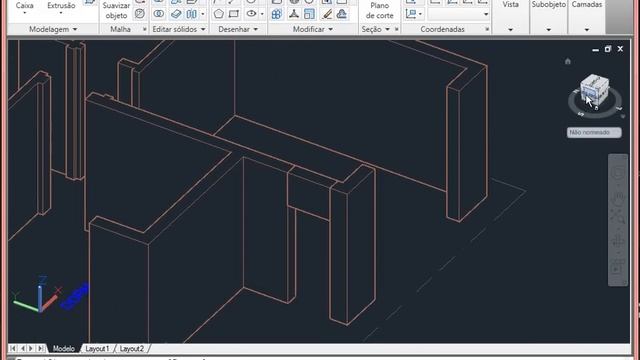Open the slice icon's flyout arrow
This screenshot has height=360, width=640.
pyautogui.click(x=203, y=14)
